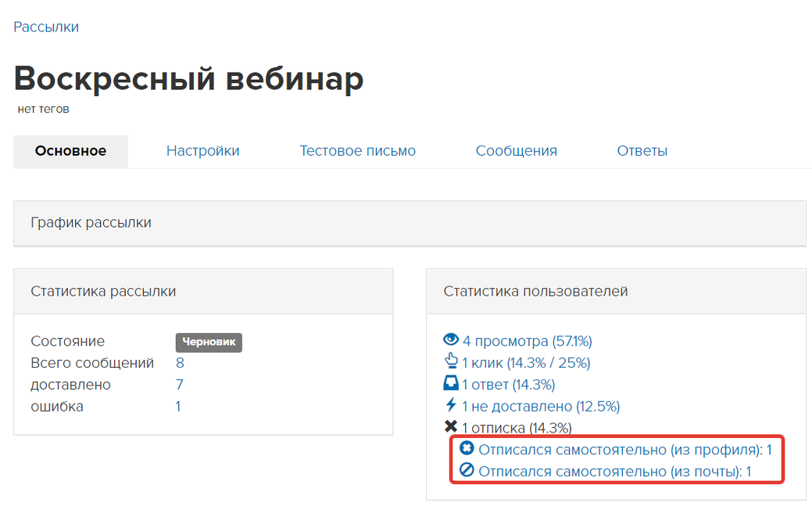Click the доставлено label

[x=71, y=385]
